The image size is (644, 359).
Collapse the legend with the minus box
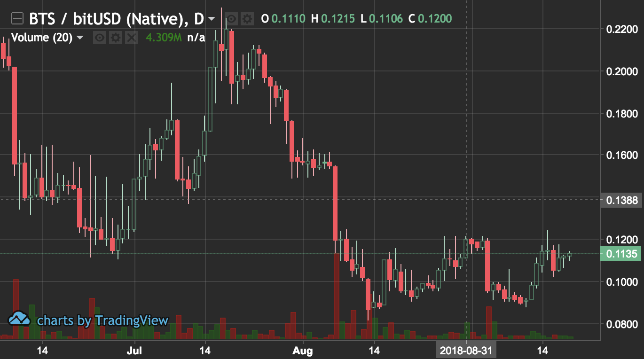pos(17,19)
